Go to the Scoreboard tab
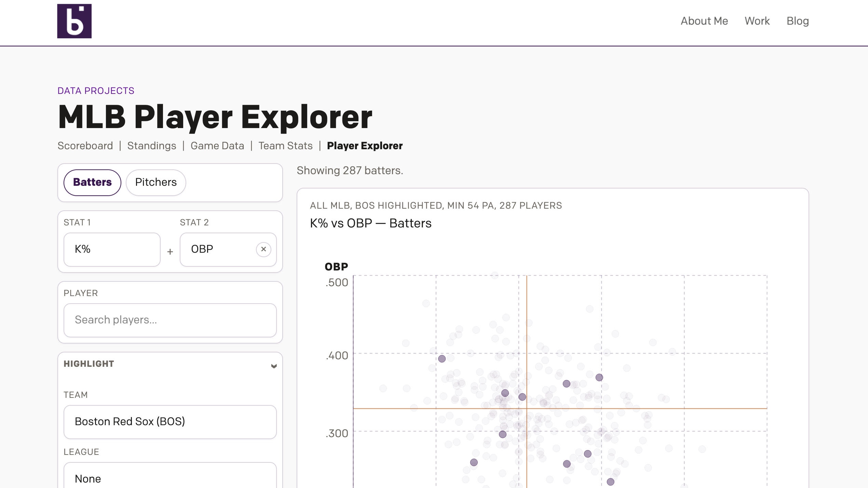 coord(85,146)
